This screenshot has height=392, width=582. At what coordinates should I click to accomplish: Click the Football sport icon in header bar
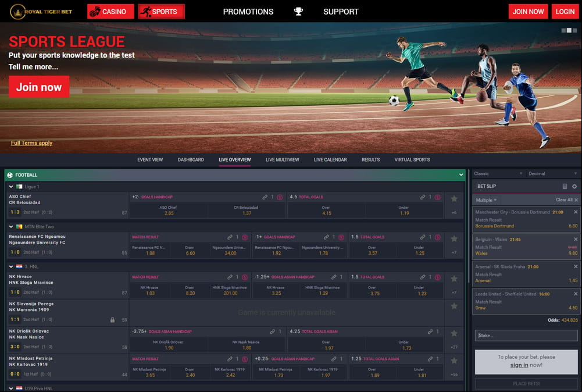(10, 175)
